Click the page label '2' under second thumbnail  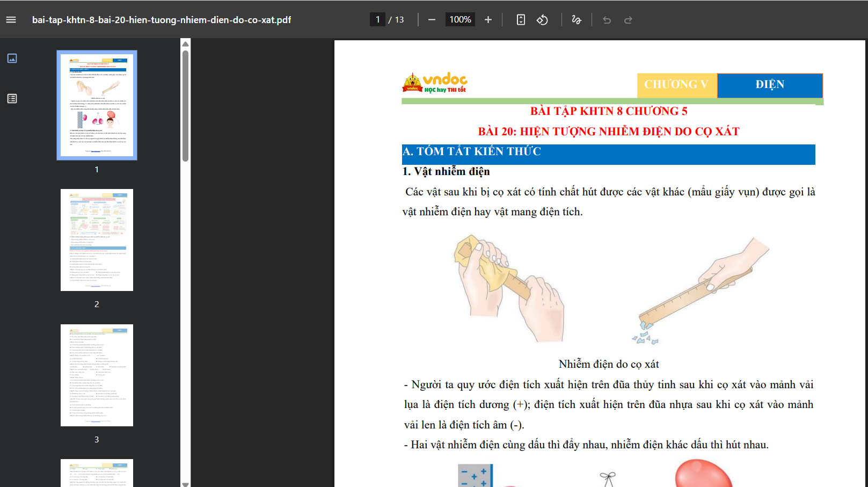click(97, 304)
